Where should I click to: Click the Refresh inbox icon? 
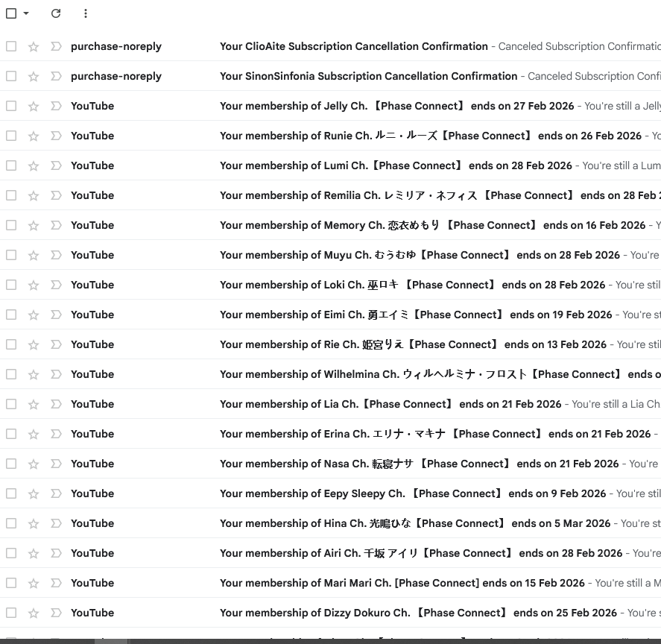[x=56, y=13]
